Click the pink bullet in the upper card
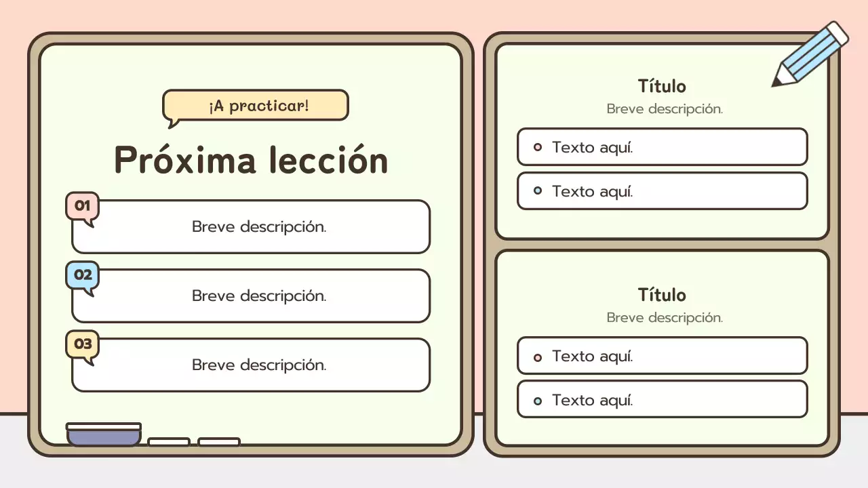Screen dimensions: 868x488 (x=538, y=147)
